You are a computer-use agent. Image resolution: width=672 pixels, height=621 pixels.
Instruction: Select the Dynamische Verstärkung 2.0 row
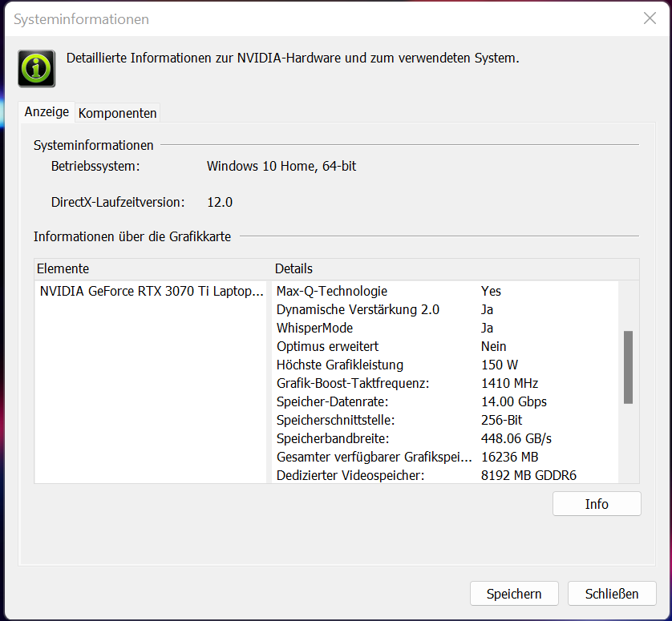pos(445,309)
